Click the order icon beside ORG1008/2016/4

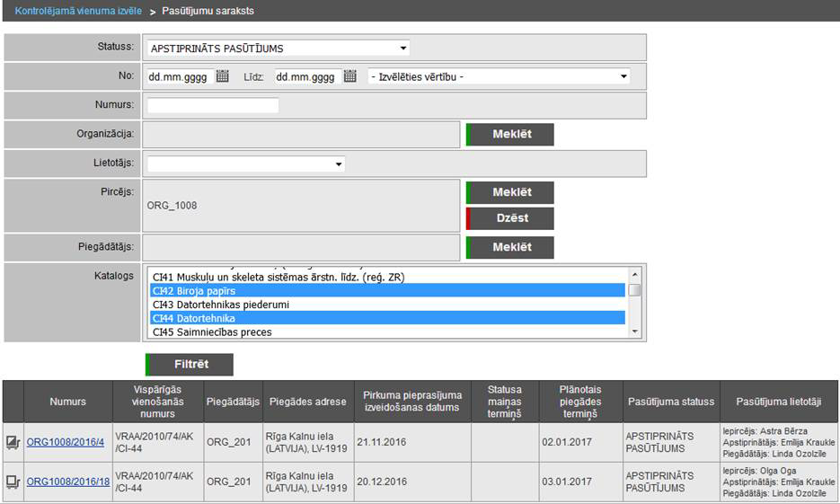coord(13,442)
